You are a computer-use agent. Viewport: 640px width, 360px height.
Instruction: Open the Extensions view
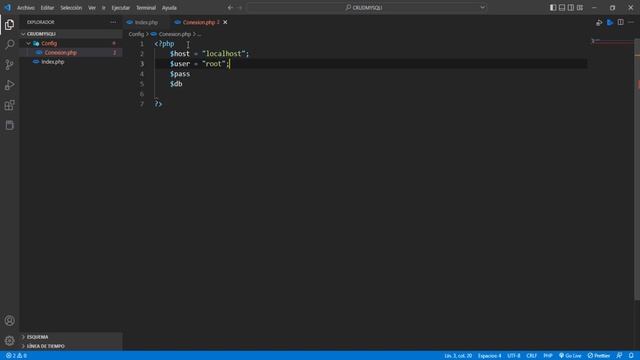point(9,105)
